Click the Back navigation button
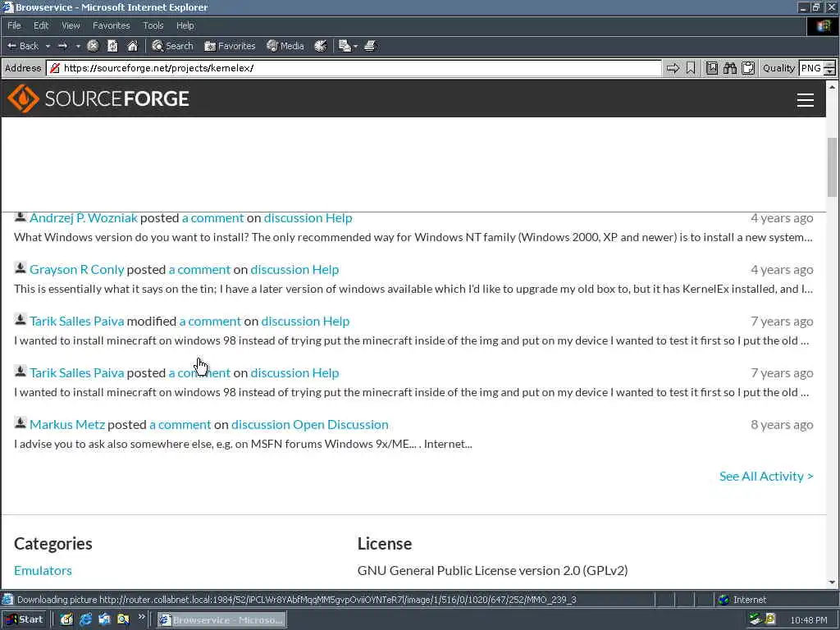Viewport: 840px width, 630px height. [22, 46]
